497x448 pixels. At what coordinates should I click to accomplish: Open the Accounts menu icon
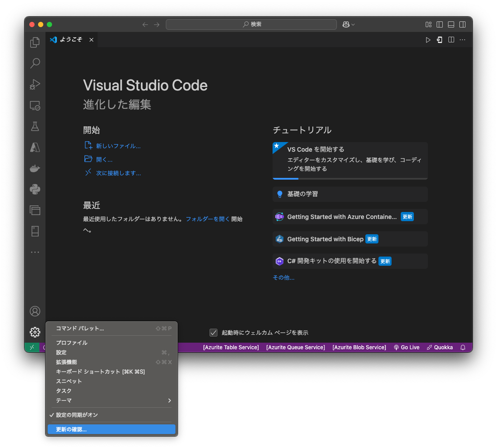point(35,311)
